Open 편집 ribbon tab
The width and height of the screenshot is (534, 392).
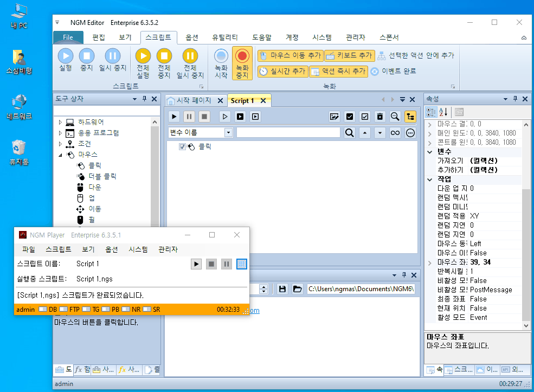[99, 37]
